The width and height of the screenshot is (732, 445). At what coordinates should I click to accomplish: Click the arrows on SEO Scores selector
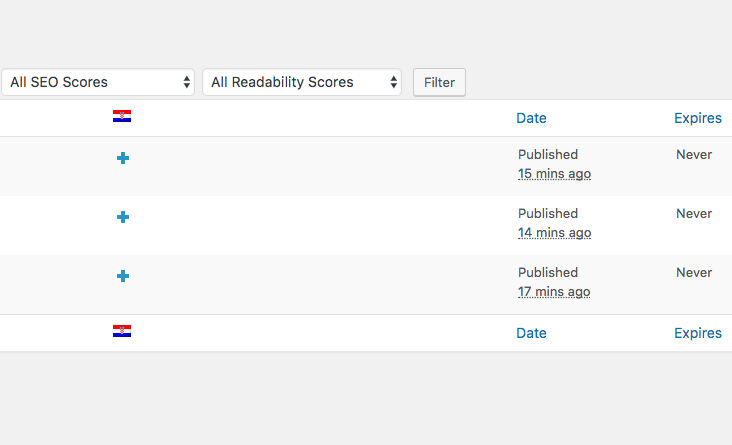point(186,82)
